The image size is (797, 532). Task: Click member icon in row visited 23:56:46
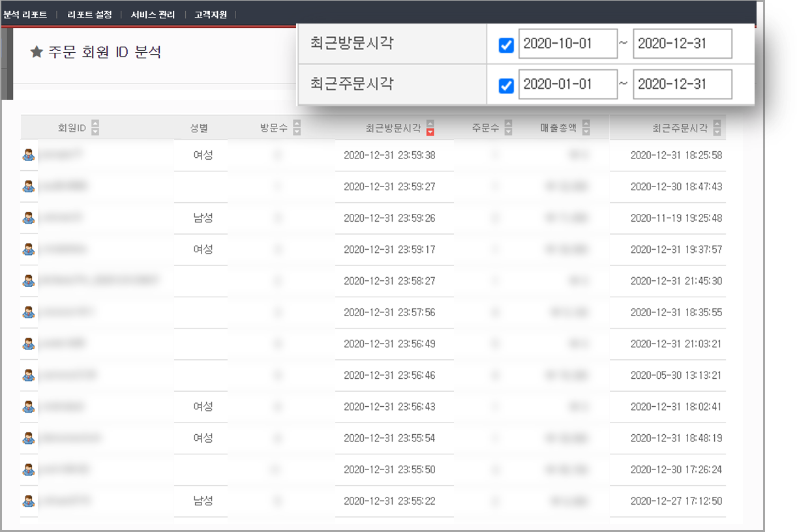[29, 375]
